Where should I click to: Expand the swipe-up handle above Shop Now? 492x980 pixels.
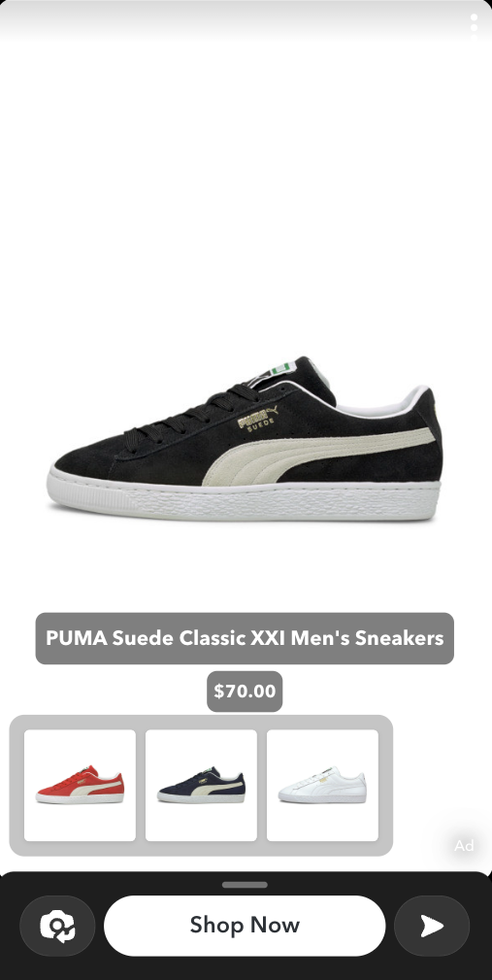(x=245, y=885)
